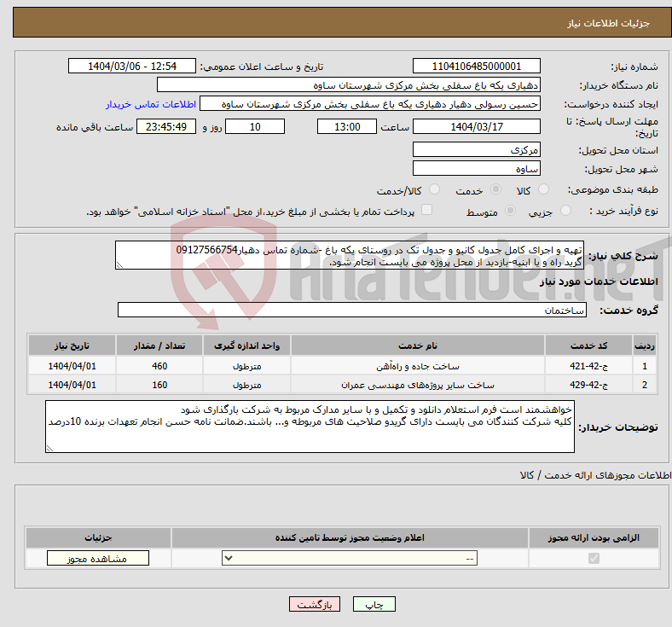
Task: Click the ایجاد کننده درخواست field
Action: [370, 104]
